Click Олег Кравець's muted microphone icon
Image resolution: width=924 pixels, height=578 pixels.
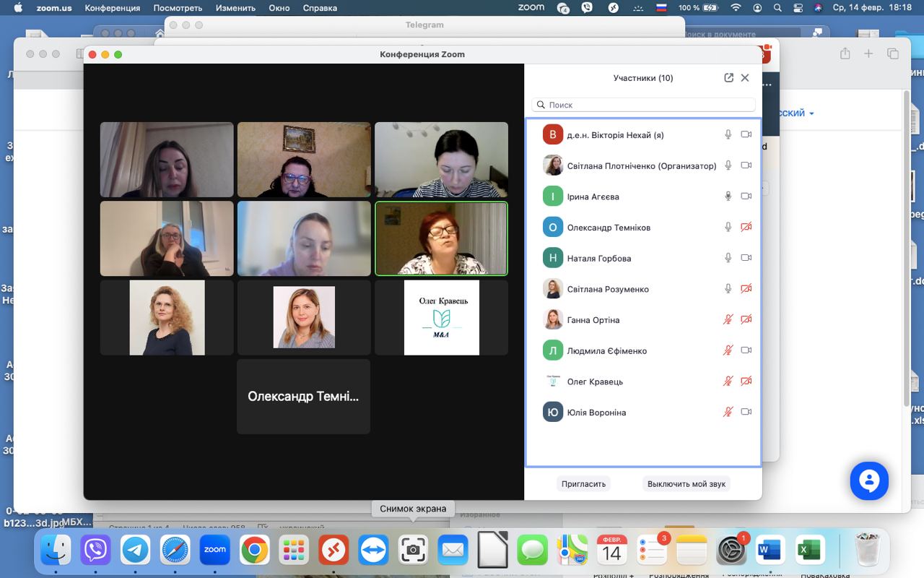pos(728,381)
